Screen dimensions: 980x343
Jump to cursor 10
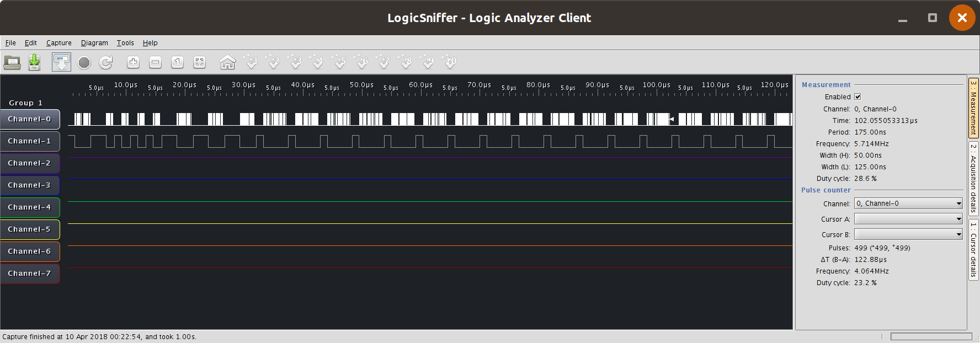[x=450, y=62]
